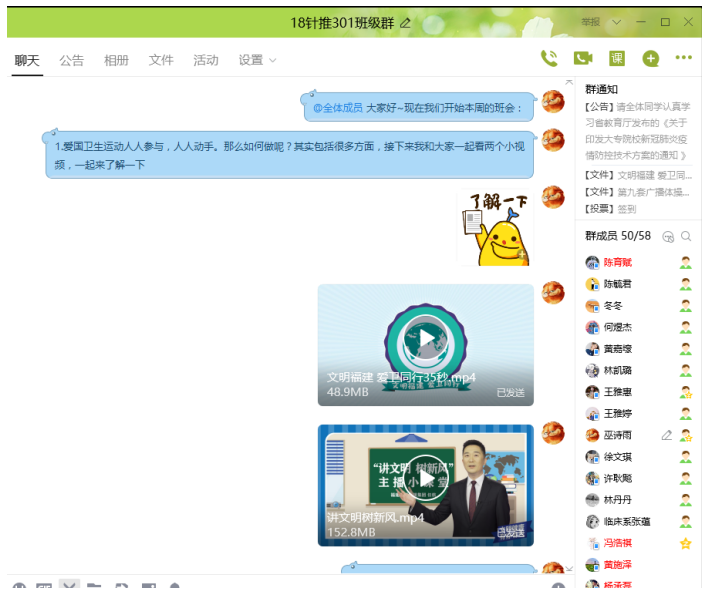The image size is (702, 590).
Task: Search group members with magnifier icon
Action: click(686, 236)
